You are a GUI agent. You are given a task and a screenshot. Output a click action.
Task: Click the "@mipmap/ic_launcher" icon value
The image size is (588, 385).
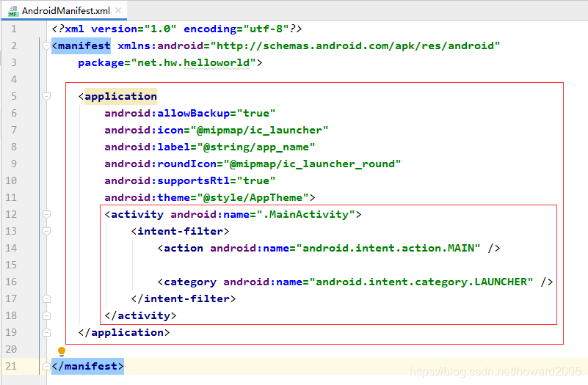260,130
